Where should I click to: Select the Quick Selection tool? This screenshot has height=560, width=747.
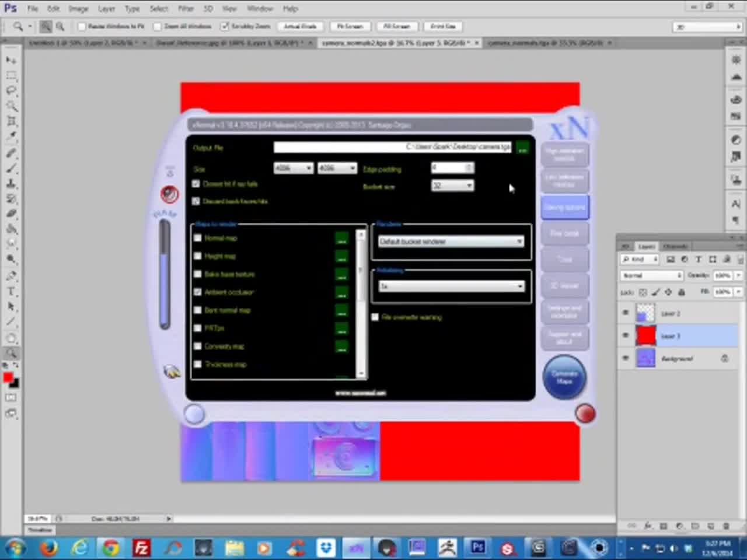click(11, 106)
